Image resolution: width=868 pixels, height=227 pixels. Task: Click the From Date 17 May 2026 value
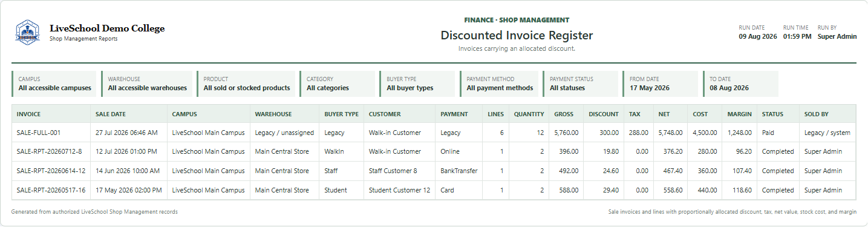pos(650,88)
